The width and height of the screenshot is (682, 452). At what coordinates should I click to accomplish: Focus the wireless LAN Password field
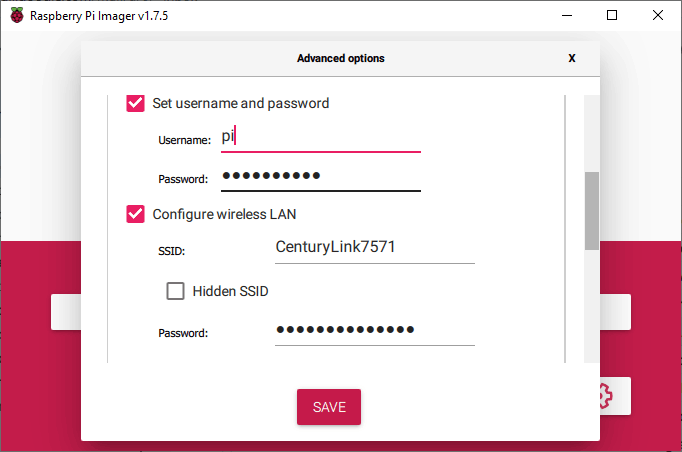[374, 330]
